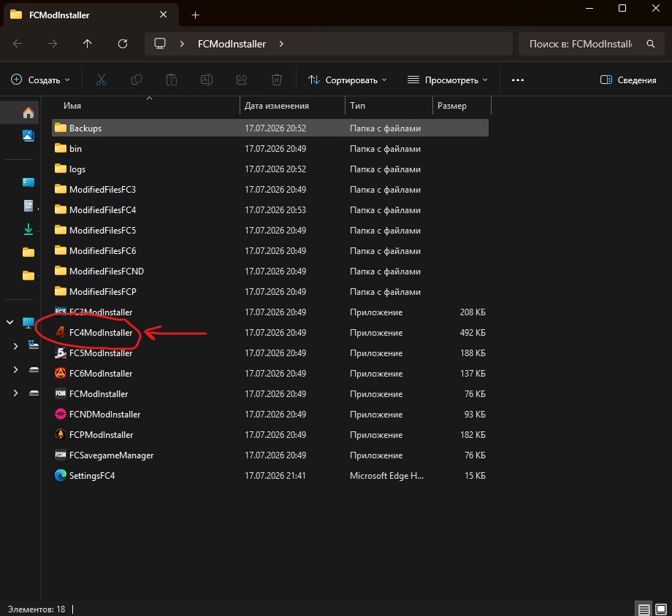Click the FCPModInstaller application icon

point(61,434)
